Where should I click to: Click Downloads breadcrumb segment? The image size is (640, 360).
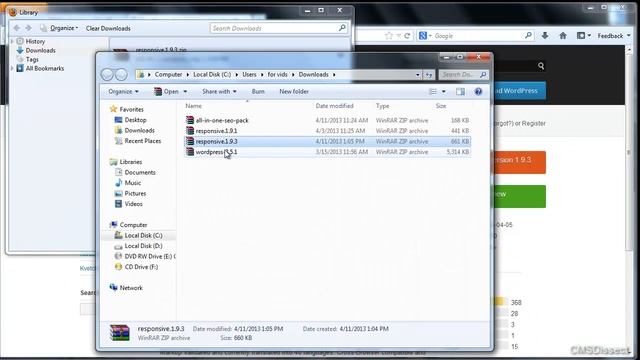point(313,75)
